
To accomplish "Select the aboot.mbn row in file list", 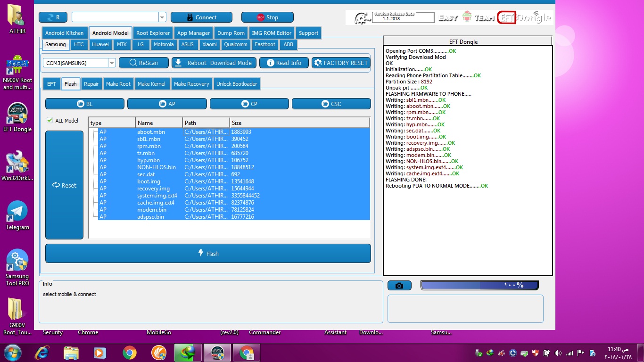I will tap(234, 132).
